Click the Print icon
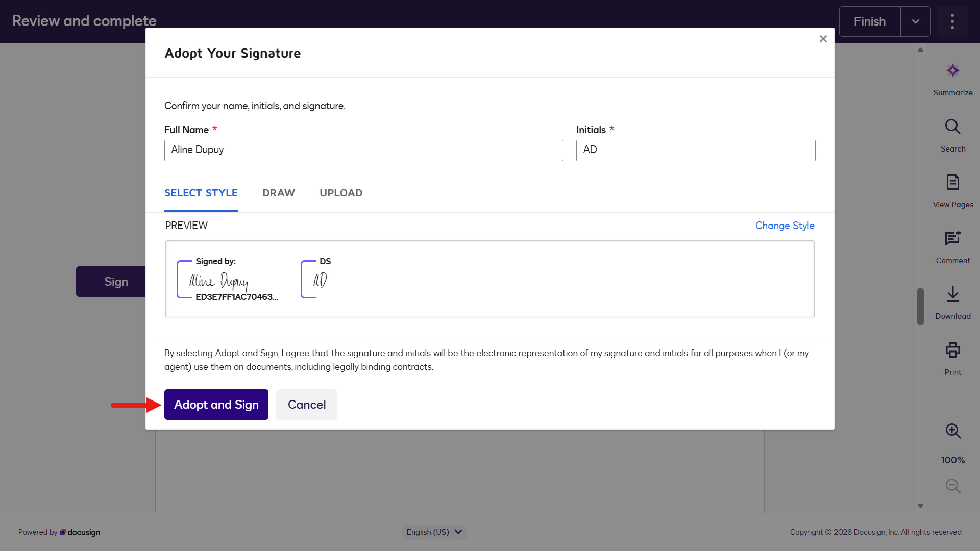 click(x=952, y=350)
